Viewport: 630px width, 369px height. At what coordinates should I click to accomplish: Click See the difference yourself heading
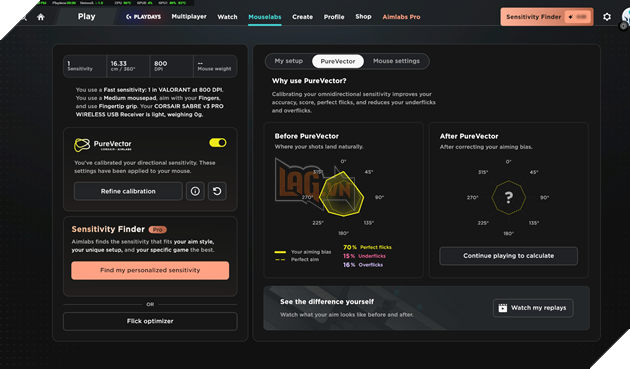(x=327, y=301)
